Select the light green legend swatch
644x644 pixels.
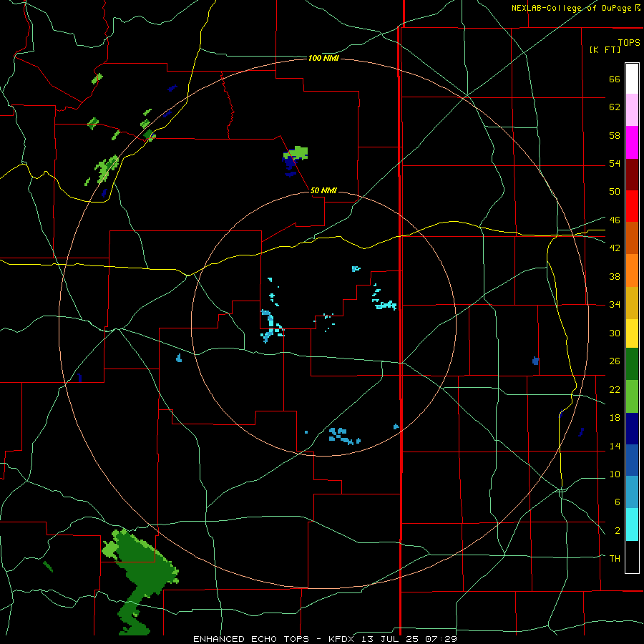632,396
